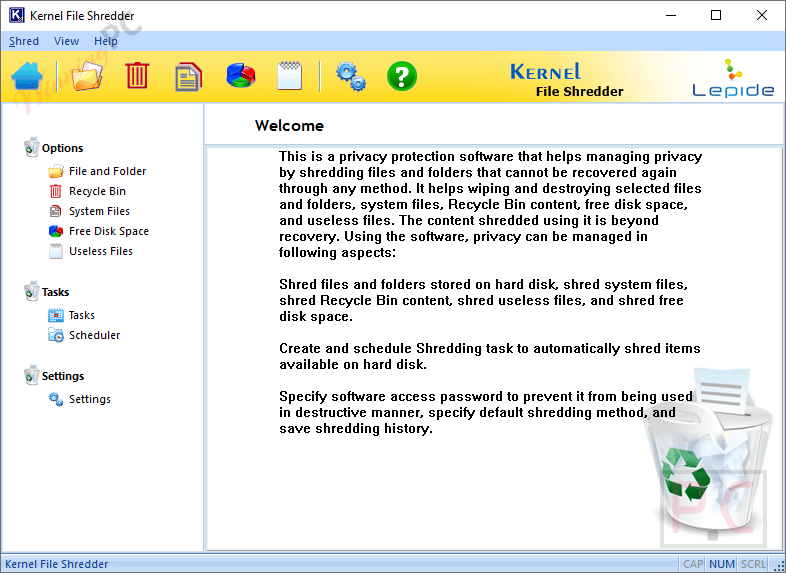Screen dimensions: 786x573
Task: Click status bar text Kernel File Shredder
Action: (x=57, y=564)
